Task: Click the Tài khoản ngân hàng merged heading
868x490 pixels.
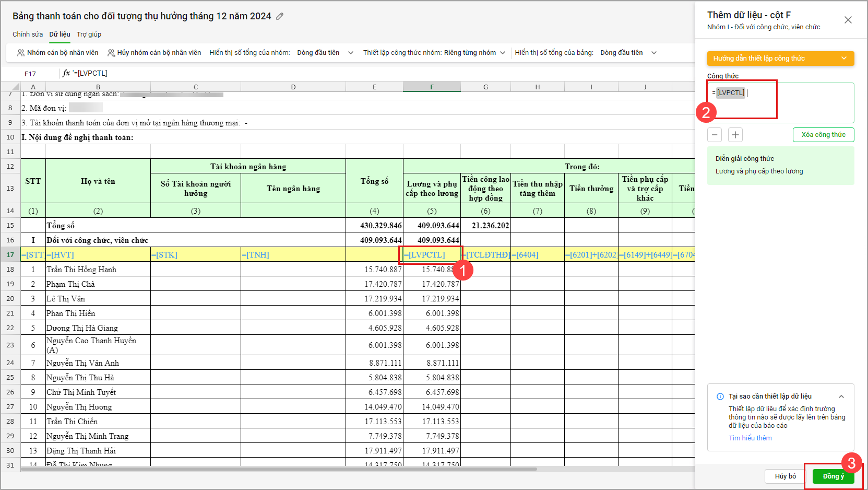Action: point(248,167)
